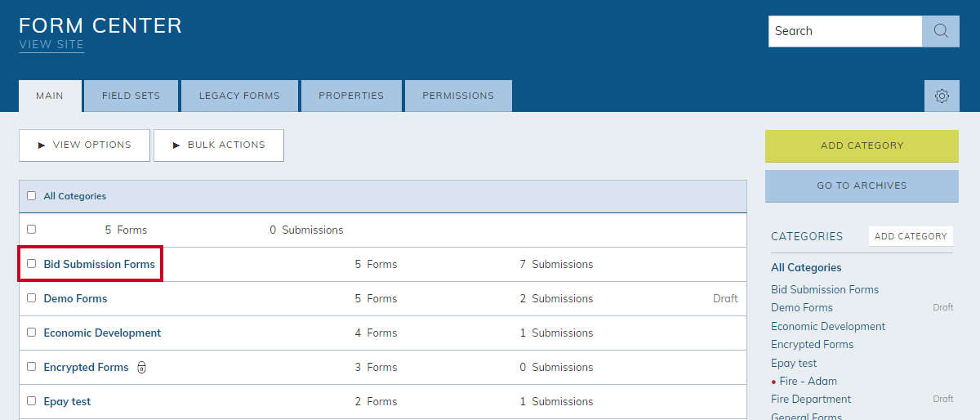This screenshot has height=420, width=980.
Task: Open Epay test category in list
Action: pyautogui.click(x=67, y=401)
